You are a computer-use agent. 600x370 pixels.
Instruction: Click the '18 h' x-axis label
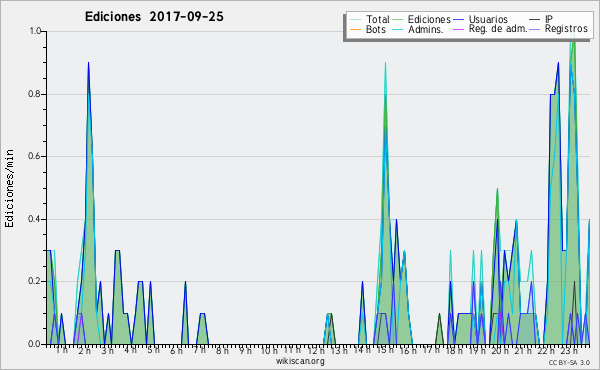pos(454,350)
